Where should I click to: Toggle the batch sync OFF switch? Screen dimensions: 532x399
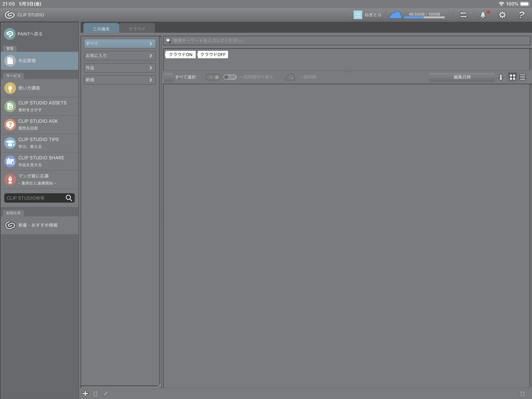click(x=230, y=77)
